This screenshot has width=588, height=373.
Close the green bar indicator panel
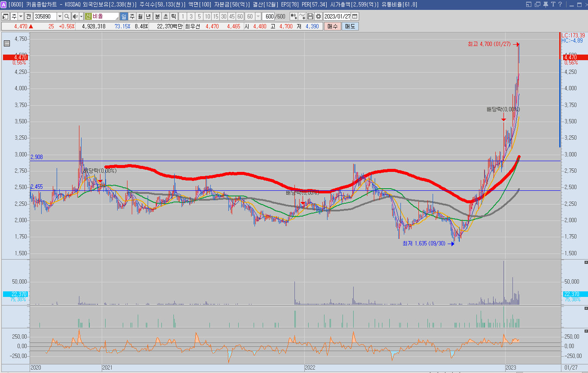click(x=586, y=309)
